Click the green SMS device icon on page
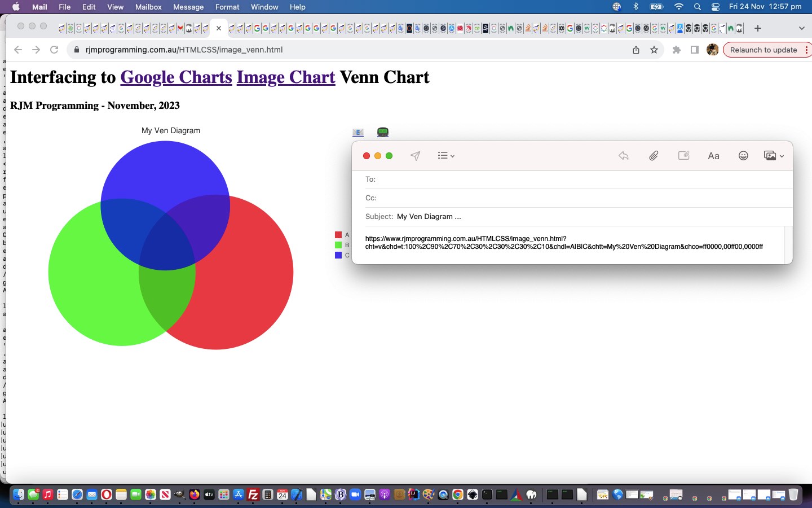812x508 pixels. pos(382,132)
